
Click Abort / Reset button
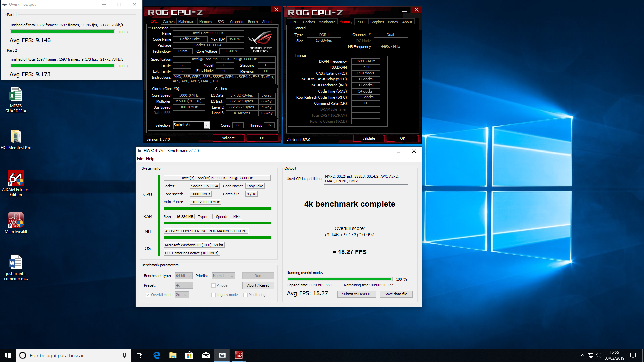tap(258, 285)
